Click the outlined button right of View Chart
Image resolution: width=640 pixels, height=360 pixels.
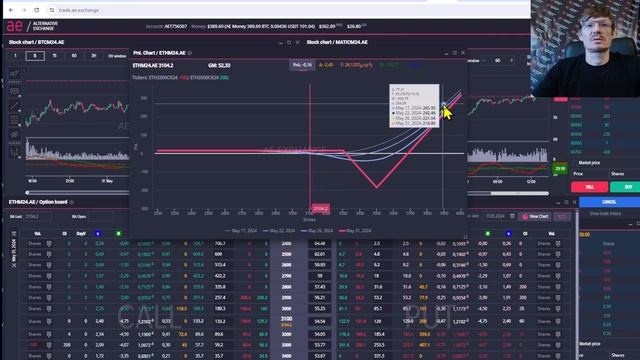click(562, 217)
